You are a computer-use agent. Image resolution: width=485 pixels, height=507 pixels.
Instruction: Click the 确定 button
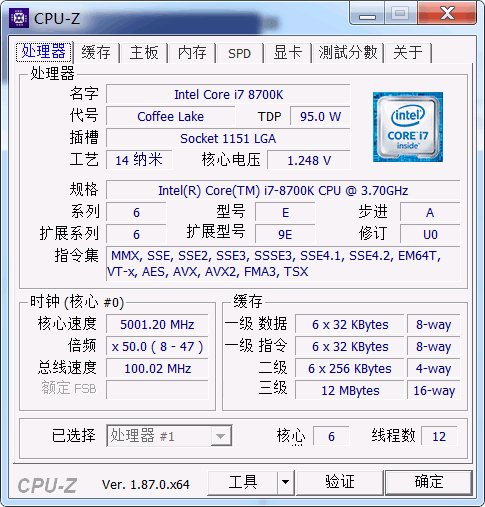429,482
